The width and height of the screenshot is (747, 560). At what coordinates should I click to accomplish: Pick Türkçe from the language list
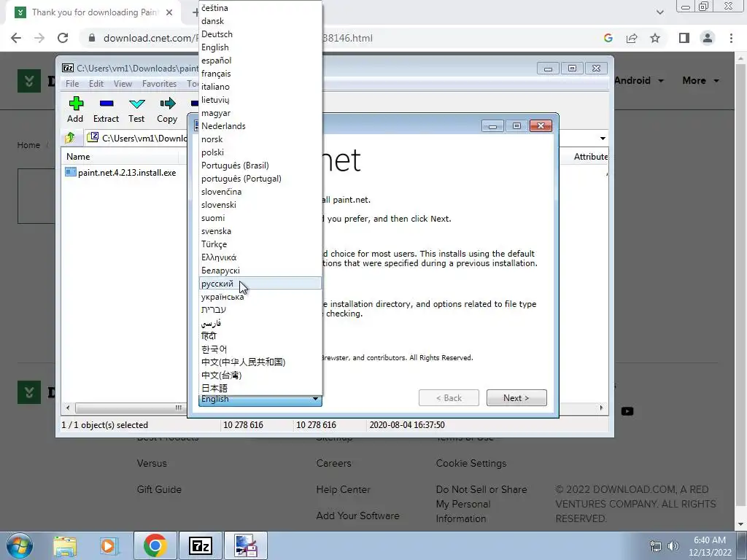pyautogui.click(x=260, y=244)
